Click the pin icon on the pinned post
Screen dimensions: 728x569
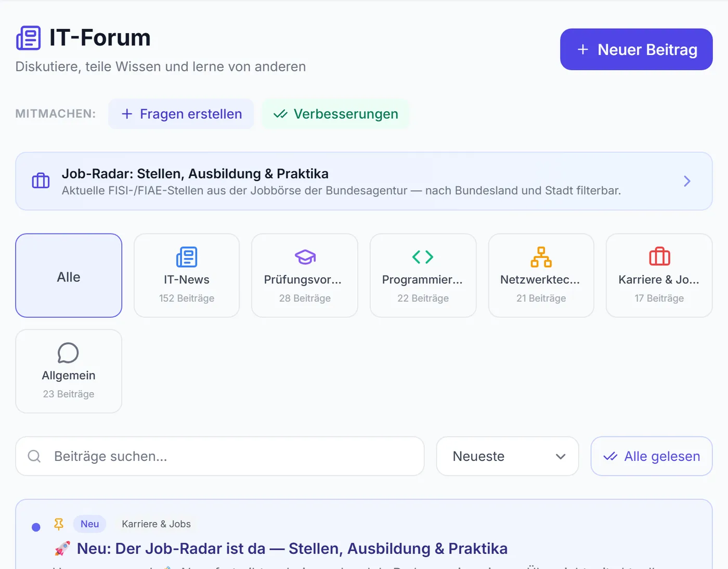(x=59, y=524)
